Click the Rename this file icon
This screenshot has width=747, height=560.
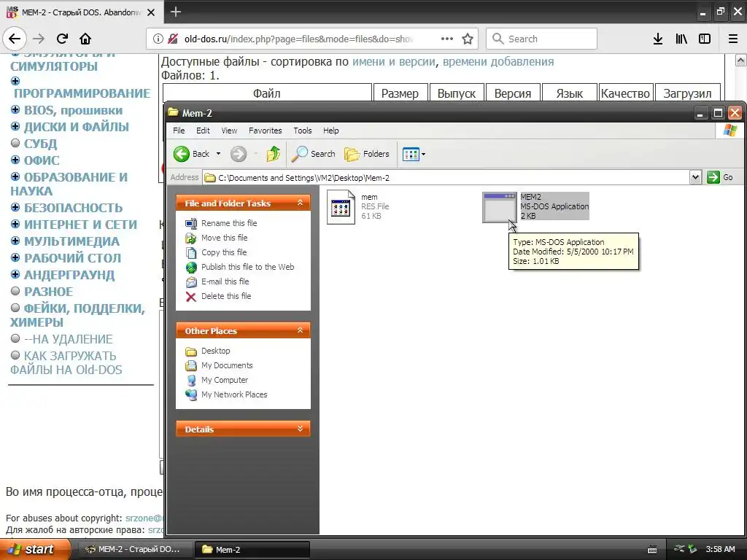[x=191, y=223]
